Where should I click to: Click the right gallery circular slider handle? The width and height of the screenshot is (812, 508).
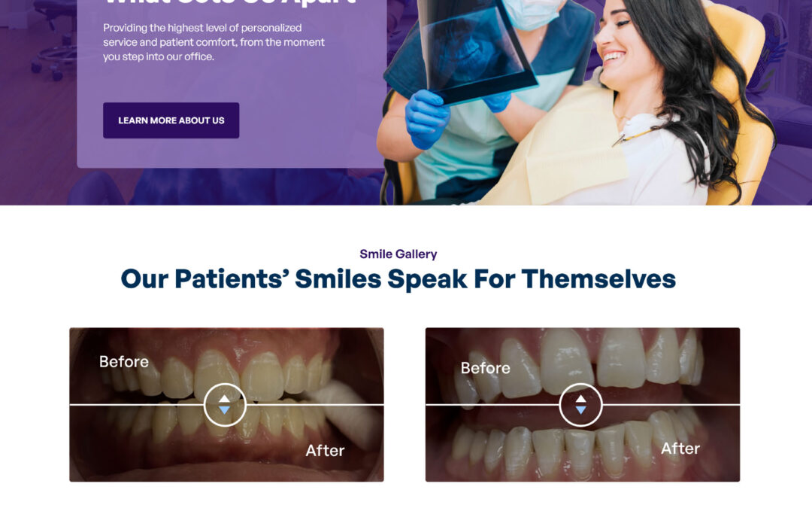click(x=580, y=405)
